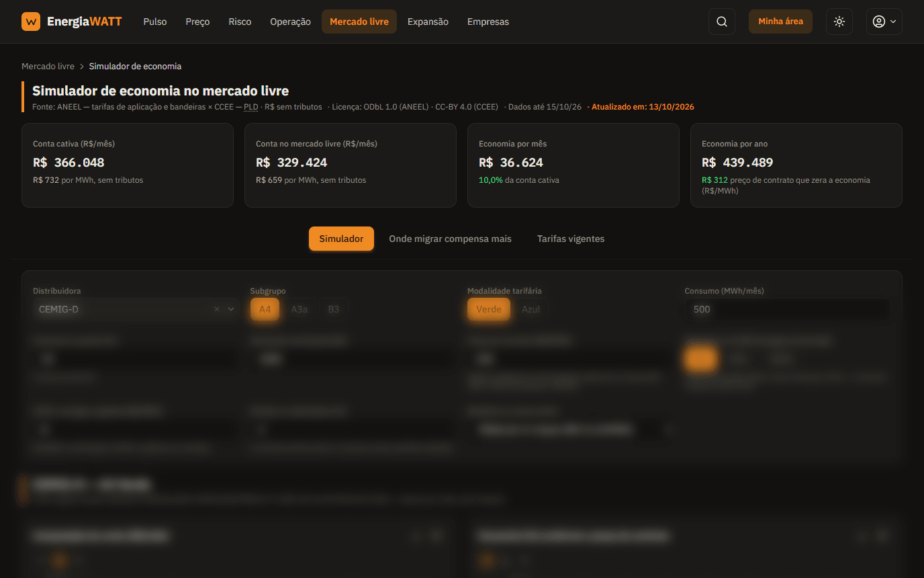
Task: Click the page heading Simulador de economia no mercado livre
Action: point(160,91)
